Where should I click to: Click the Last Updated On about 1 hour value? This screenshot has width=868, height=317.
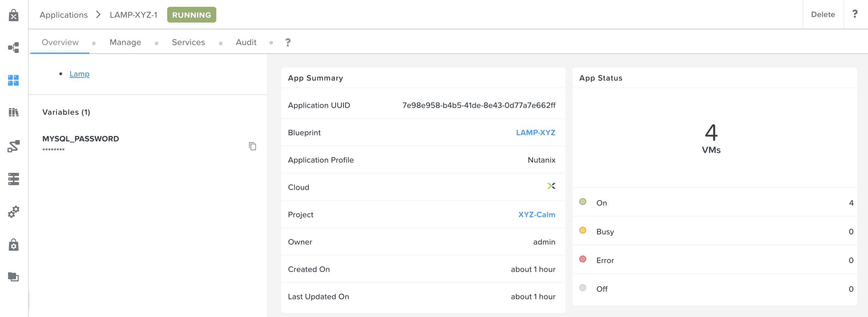click(x=533, y=297)
